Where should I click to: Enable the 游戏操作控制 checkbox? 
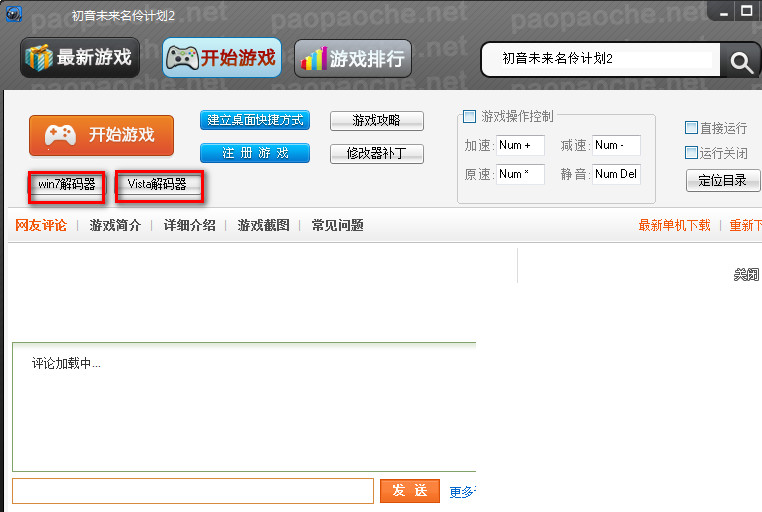coord(469,116)
